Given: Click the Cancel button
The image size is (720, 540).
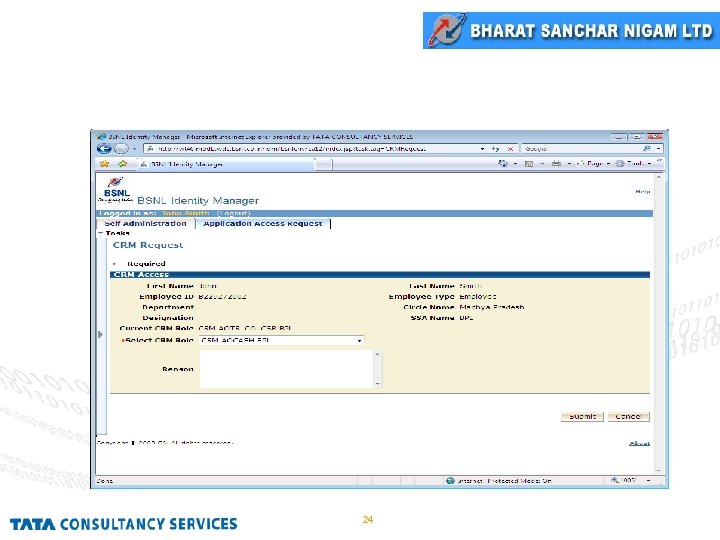Looking at the screenshot, I should pos(629,416).
